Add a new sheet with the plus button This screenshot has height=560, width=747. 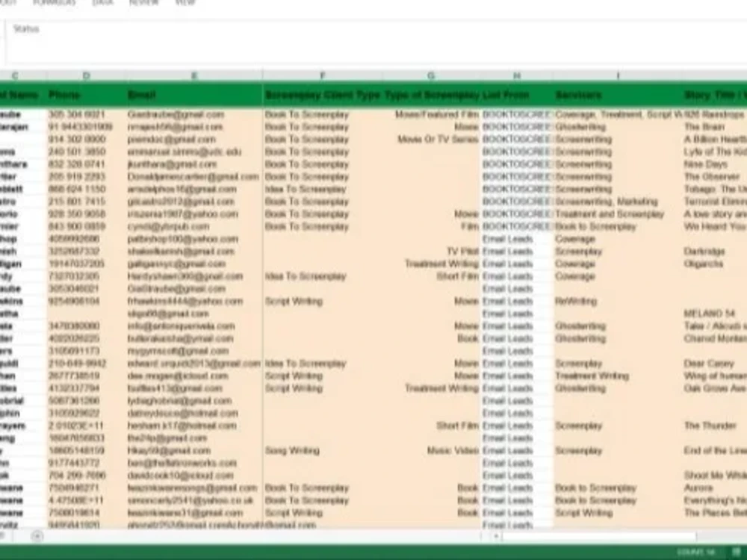point(37,537)
